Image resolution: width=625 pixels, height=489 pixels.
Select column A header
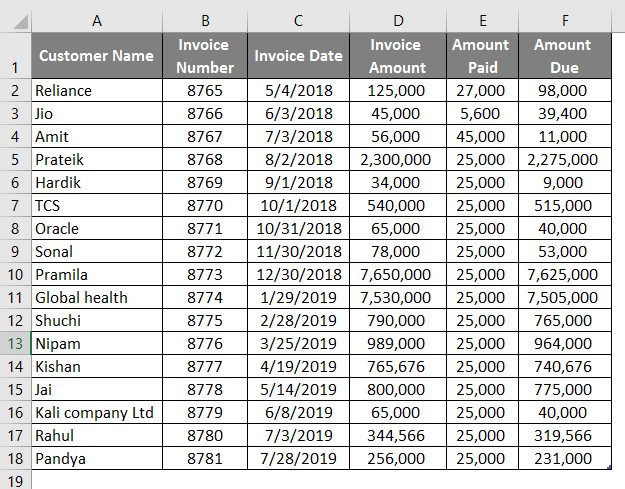click(x=97, y=20)
